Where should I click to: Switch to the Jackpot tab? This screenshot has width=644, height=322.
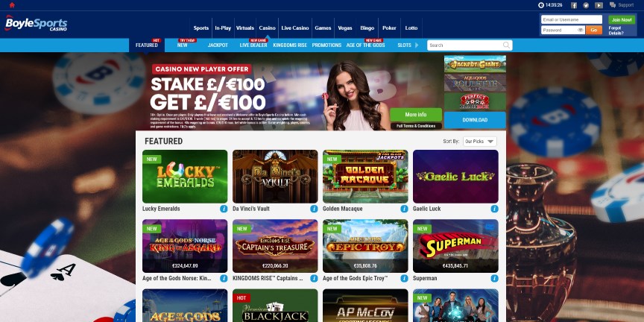click(218, 45)
